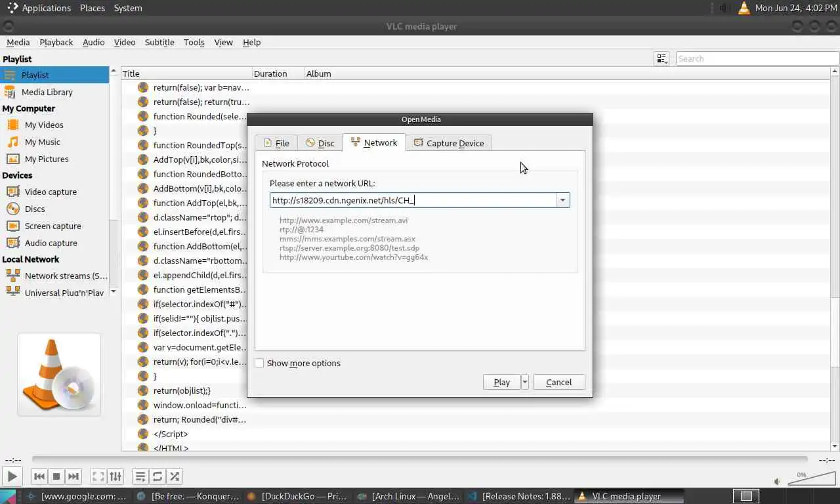Open the Subtitle menu

click(159, 42)
